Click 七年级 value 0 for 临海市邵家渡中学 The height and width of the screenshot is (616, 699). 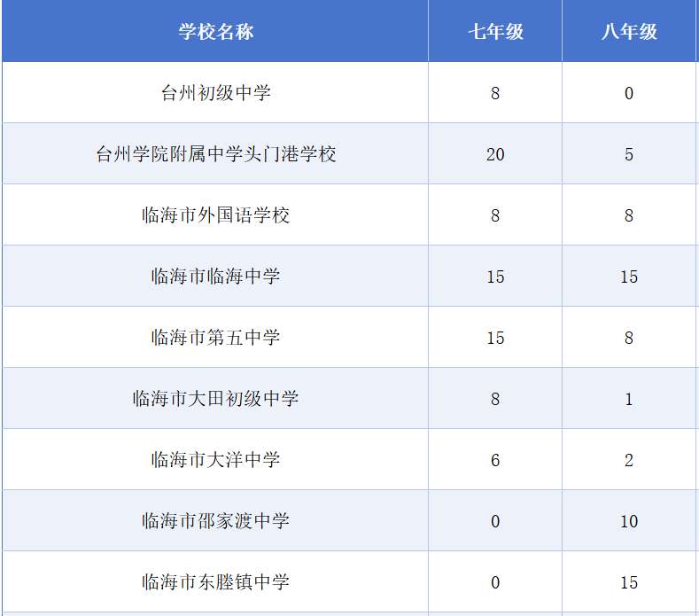click(x=495, y=520)
